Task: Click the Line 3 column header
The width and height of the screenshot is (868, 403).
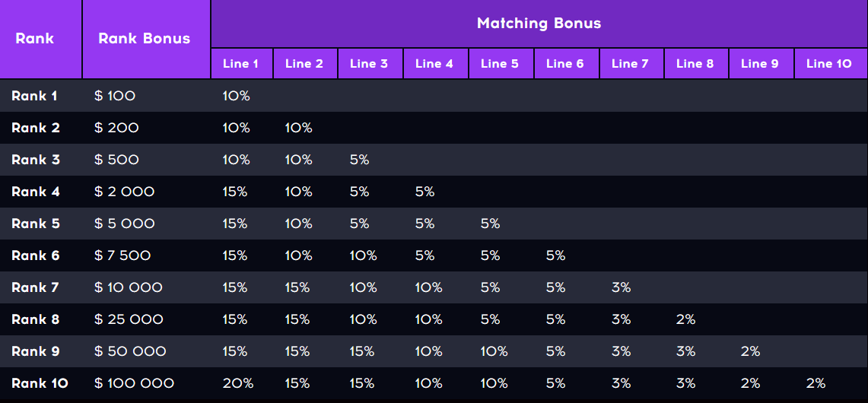Action: (x=369, y=64)
